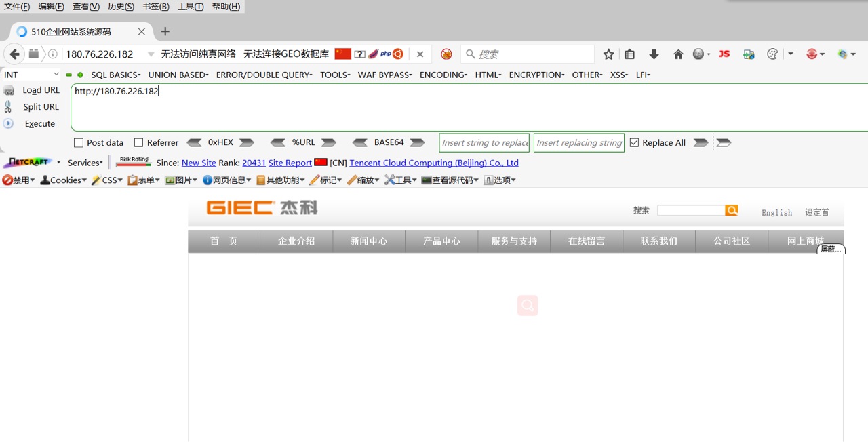Click the Netcraft logo icon
The width and height of the screenshot is (868, 442).
tap(27, 163)
